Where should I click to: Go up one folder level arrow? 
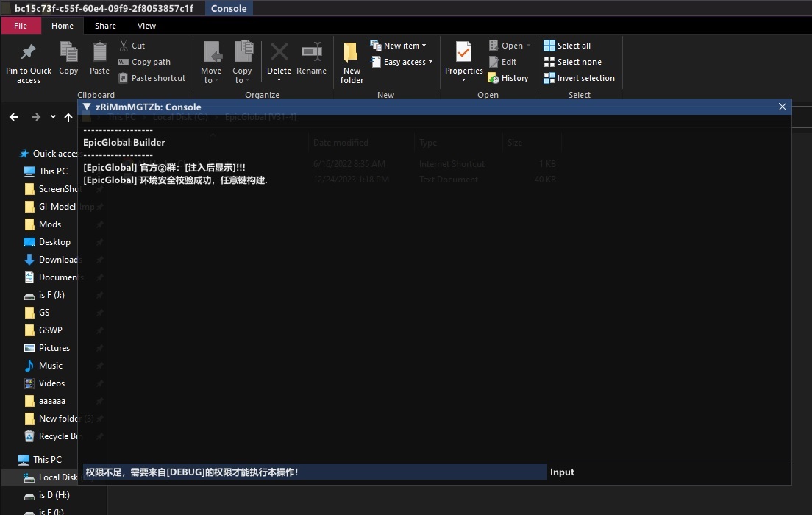click(68, 117)
